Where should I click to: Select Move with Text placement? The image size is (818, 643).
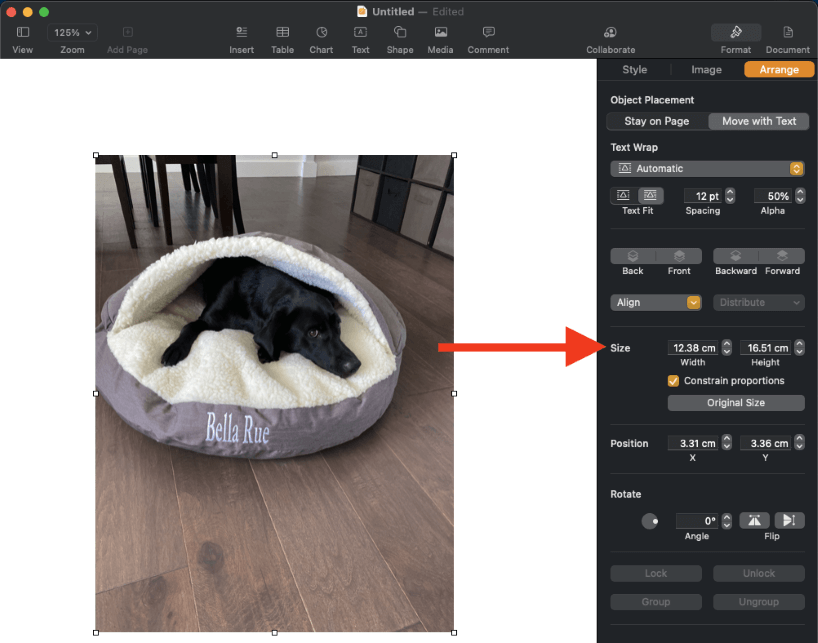coord(758,121)
